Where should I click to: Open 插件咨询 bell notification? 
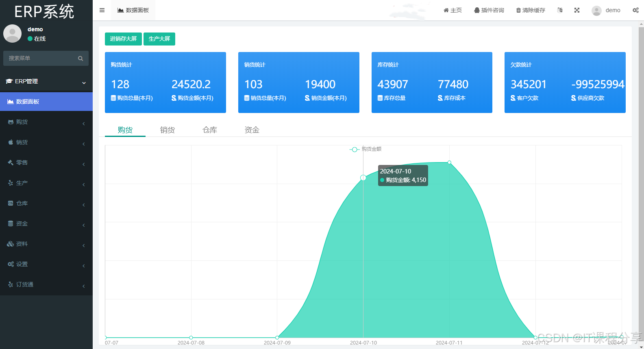coord(489,10)
